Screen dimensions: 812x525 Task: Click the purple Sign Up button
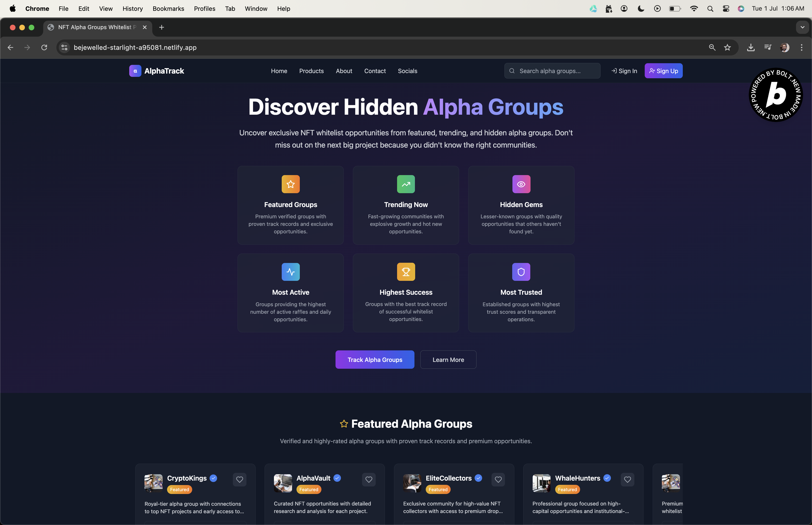click(x=663, y=71)
